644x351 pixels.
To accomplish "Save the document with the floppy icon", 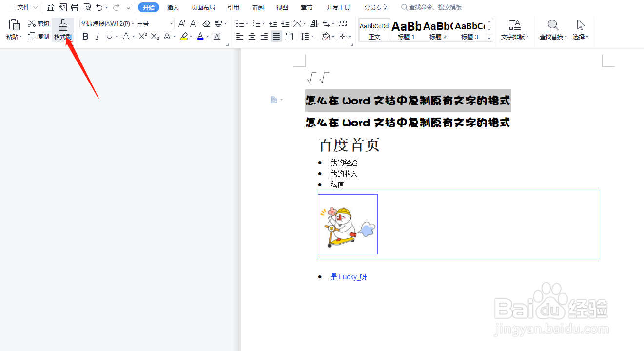I will click(50, 7).
